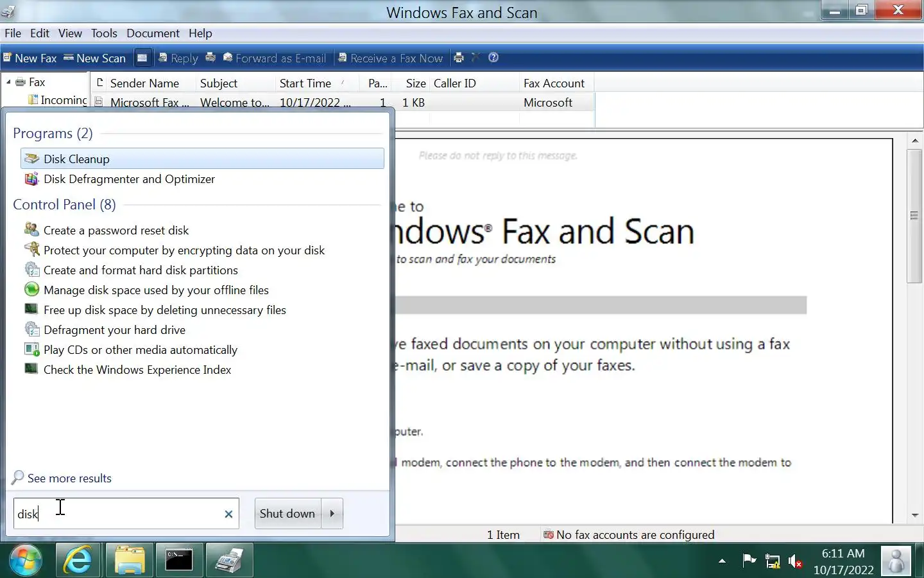
Task: Open Internet Explorer from taskbar
Action: (x=77, y=560)
